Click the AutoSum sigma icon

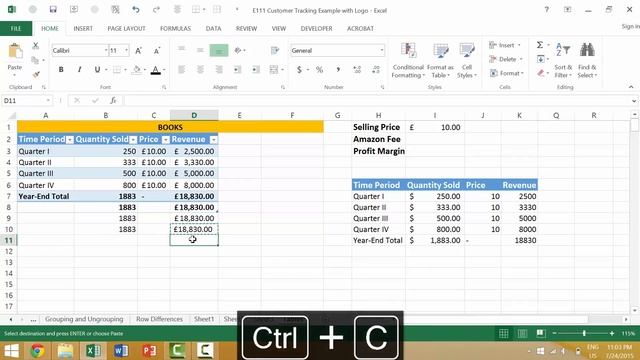tap(540, 45)
